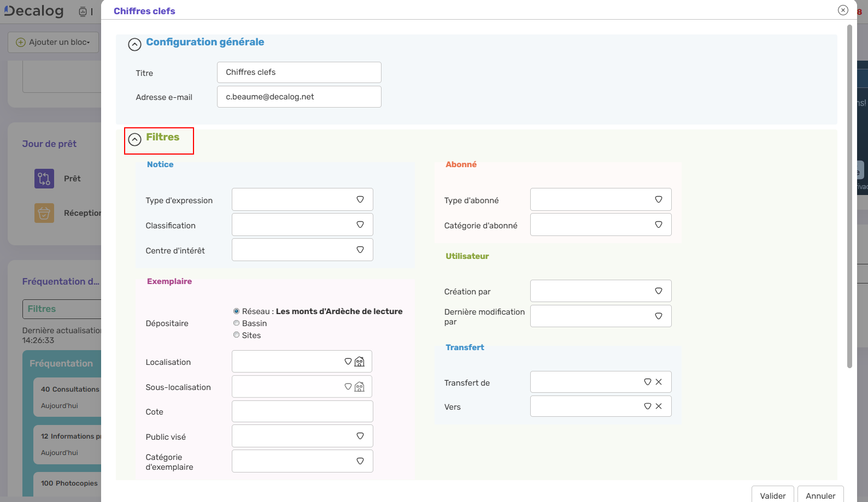Click the plus icon on Ajouter un bloc

tap(21, 42)
